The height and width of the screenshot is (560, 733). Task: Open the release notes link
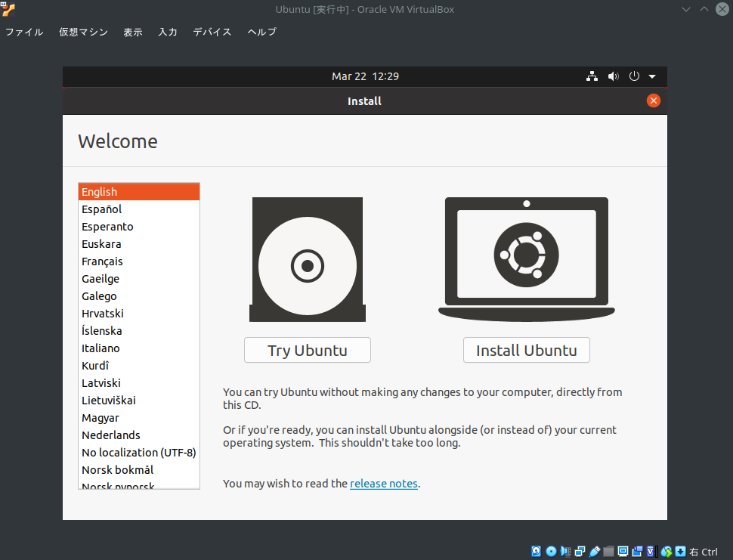click(x=384, y=484)
